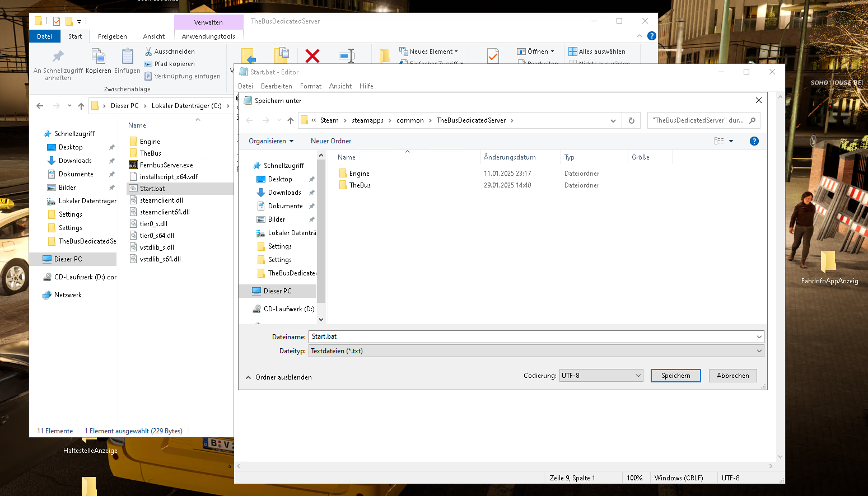Select the TheBus folder in the save dialog
Image resolution: width=868 pixels, height=496 pixels.
pyautogui.click(x=360, y=185)
